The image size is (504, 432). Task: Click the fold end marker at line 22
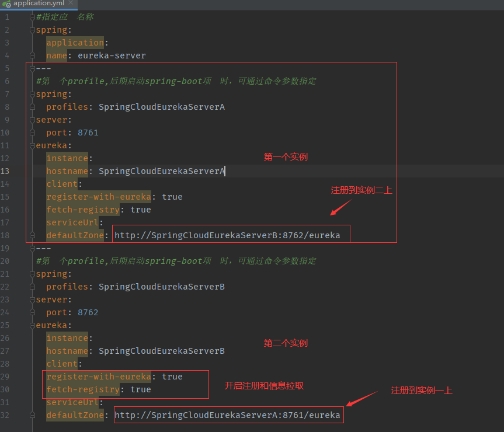click(x=32, y=287)
